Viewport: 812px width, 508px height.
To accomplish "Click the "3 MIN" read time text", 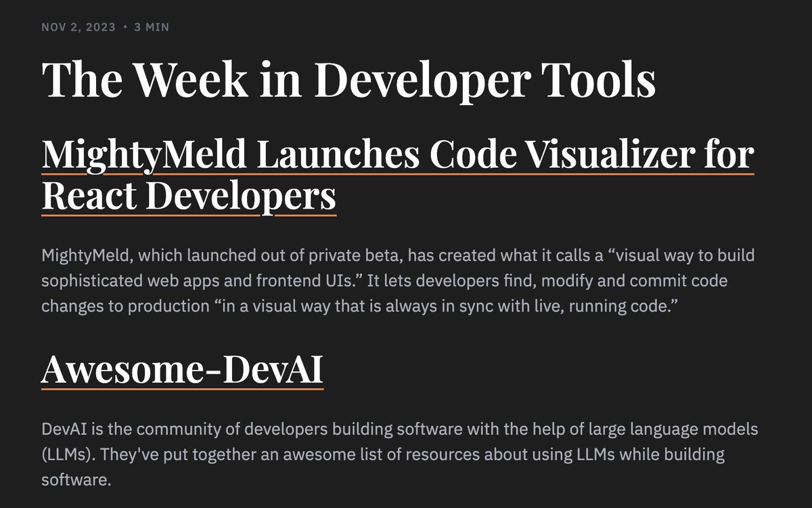I will tap(152, 28).
